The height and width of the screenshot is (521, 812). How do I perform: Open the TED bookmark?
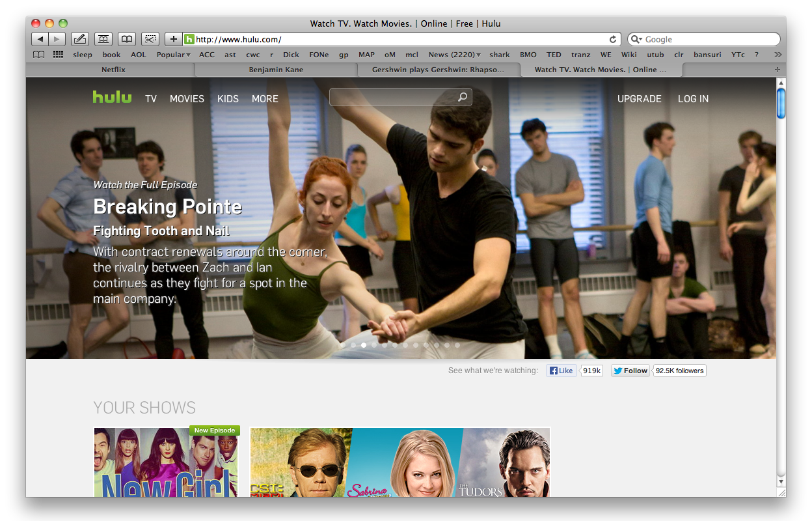(x=554, y=55)
